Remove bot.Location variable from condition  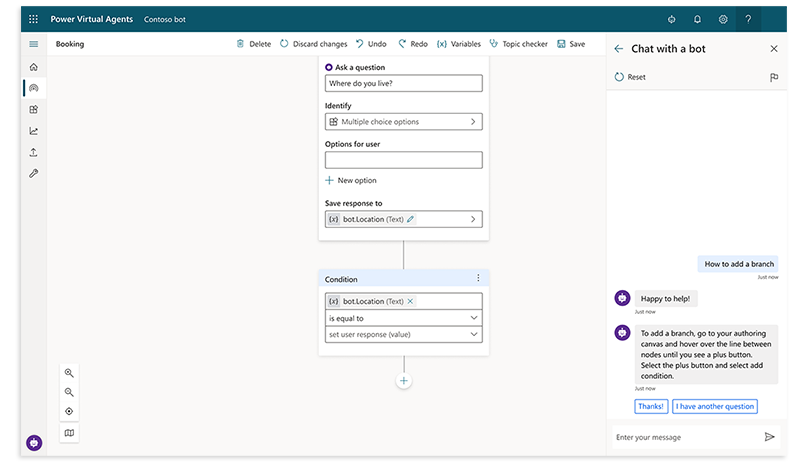pos(411,301)
